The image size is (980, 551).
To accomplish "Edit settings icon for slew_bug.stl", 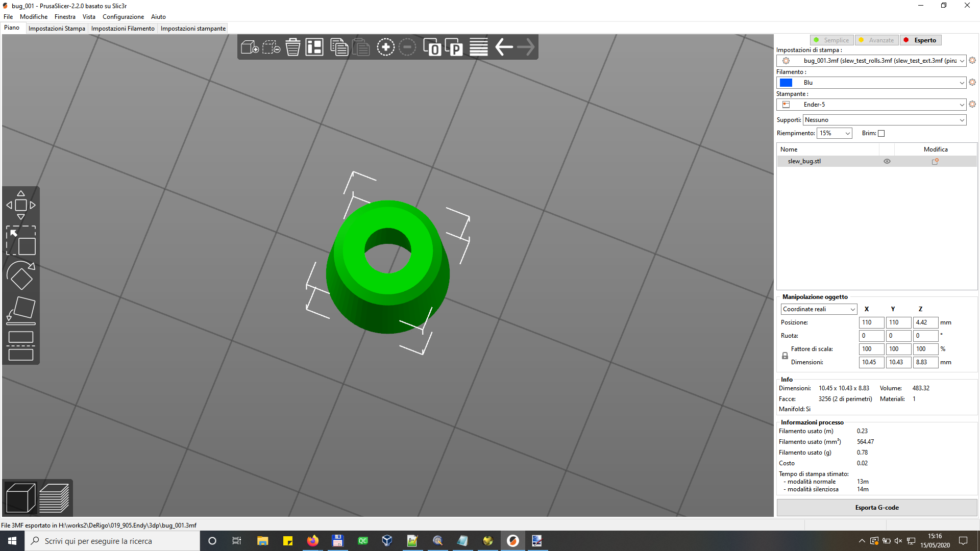I will 935,161.
